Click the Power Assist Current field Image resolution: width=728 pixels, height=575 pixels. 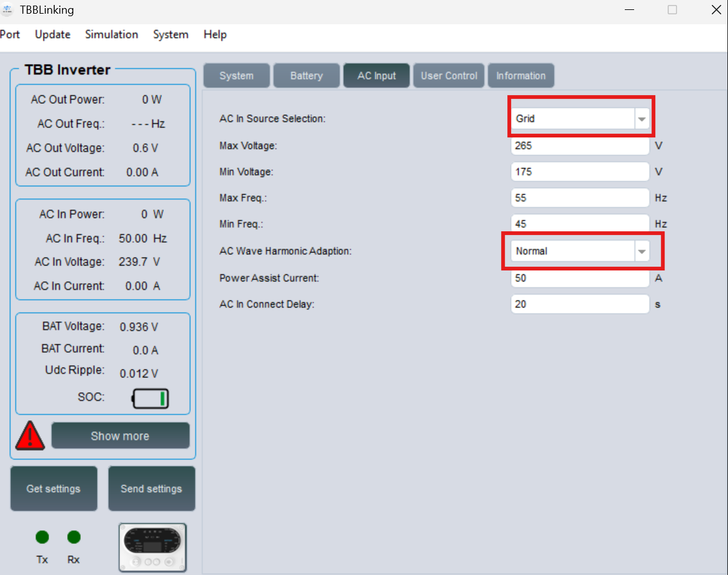click(580, 278)
